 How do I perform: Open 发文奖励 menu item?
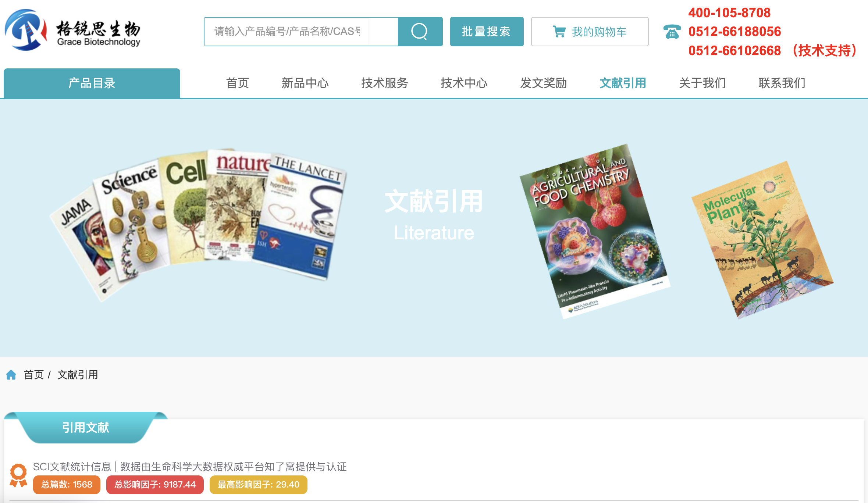tap(543, 83)
